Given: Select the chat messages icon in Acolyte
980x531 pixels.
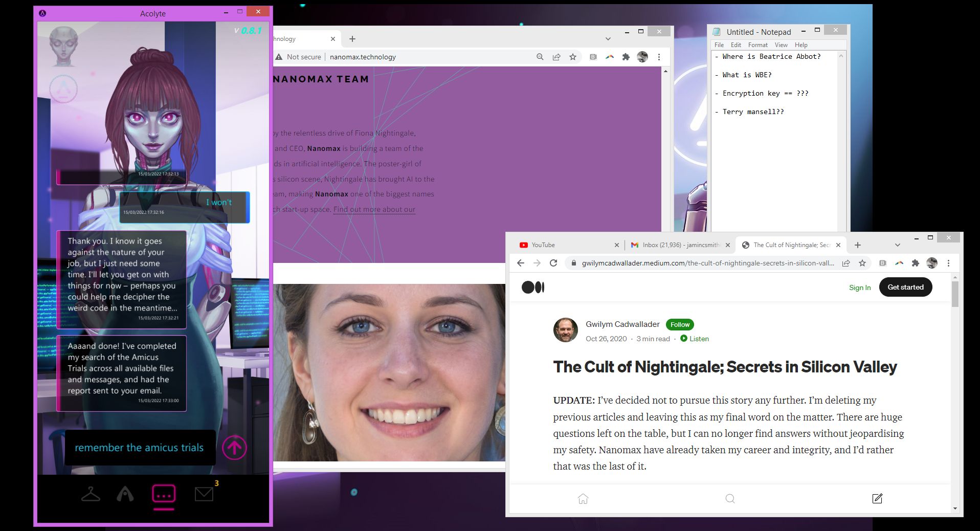Looking at the screenshot, I should tap(164, 494).
